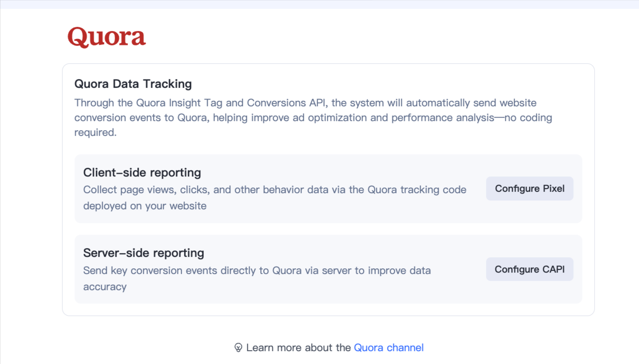639x364 pixels.
Task: Click "Quora tracking code" in Client-side description
Action: (x=417, y=190)
